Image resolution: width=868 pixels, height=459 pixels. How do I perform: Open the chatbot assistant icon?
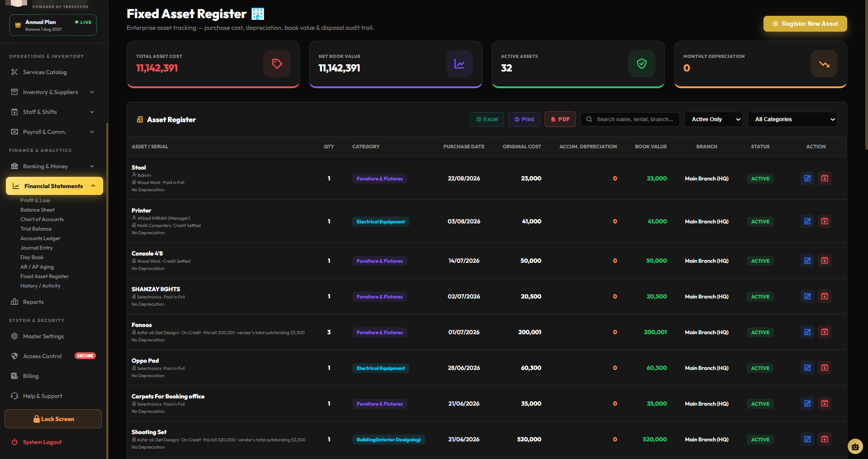tap(855, 447)
